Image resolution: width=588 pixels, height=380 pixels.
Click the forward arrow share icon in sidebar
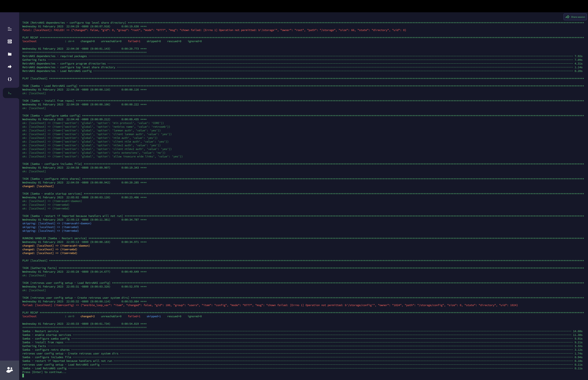pyautogui.click(x=10, y=67)
